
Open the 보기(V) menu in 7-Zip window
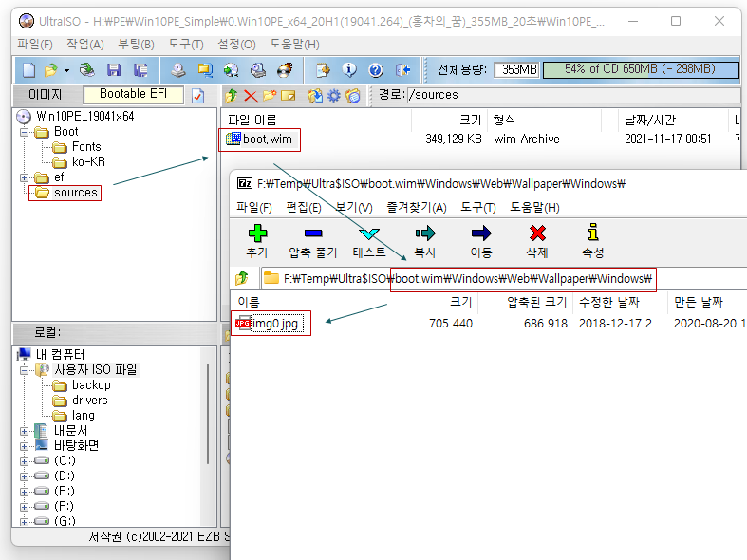(x=354, y=208)
